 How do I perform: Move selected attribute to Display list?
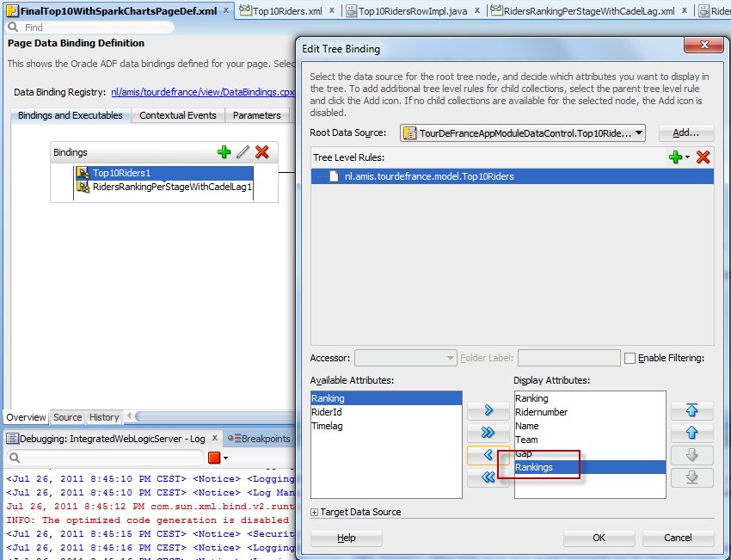click(488, 410)
